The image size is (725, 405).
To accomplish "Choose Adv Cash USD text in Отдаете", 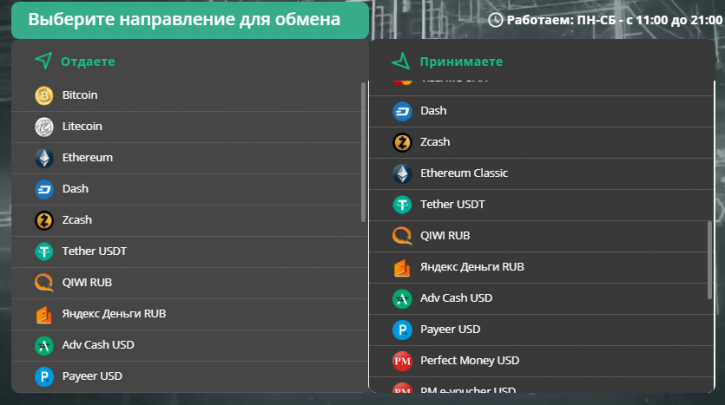I will point(98,345).
